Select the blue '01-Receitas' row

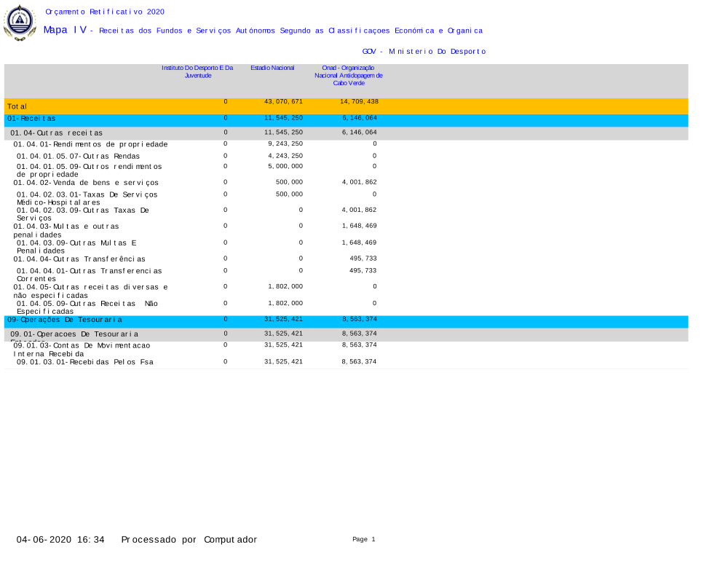[x=31, y=118]
